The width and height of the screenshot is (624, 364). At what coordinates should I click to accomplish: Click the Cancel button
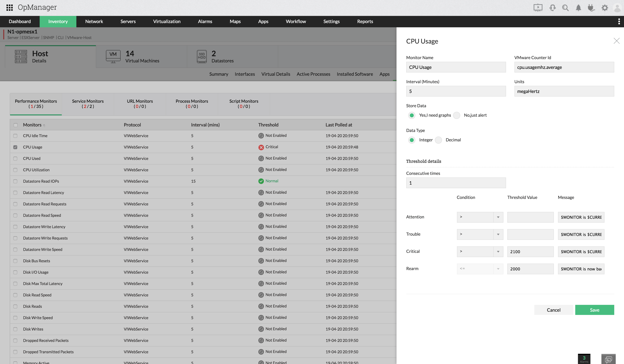tap(553, 310)
